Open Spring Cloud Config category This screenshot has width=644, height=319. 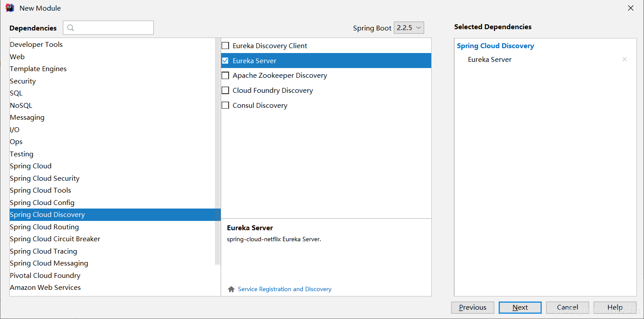pyautogui.click(x=112, y=202)
